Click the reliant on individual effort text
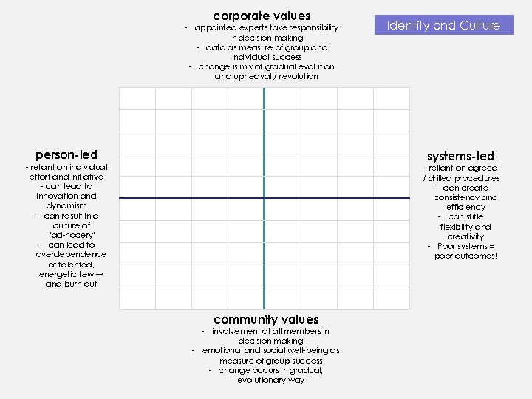The width and height of the screenshot is (532, 399). (x=66, y=172)
